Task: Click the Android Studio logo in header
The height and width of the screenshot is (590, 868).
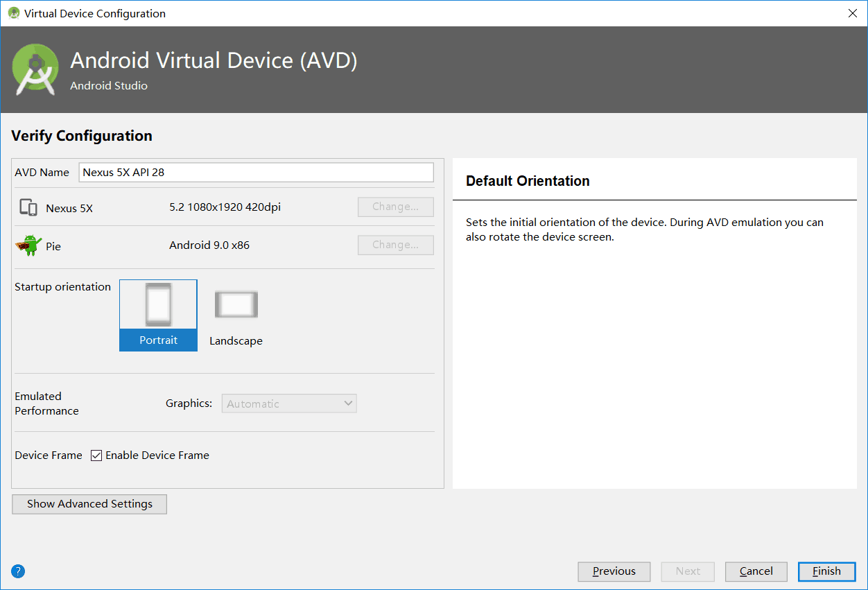Action: [35, 69]
